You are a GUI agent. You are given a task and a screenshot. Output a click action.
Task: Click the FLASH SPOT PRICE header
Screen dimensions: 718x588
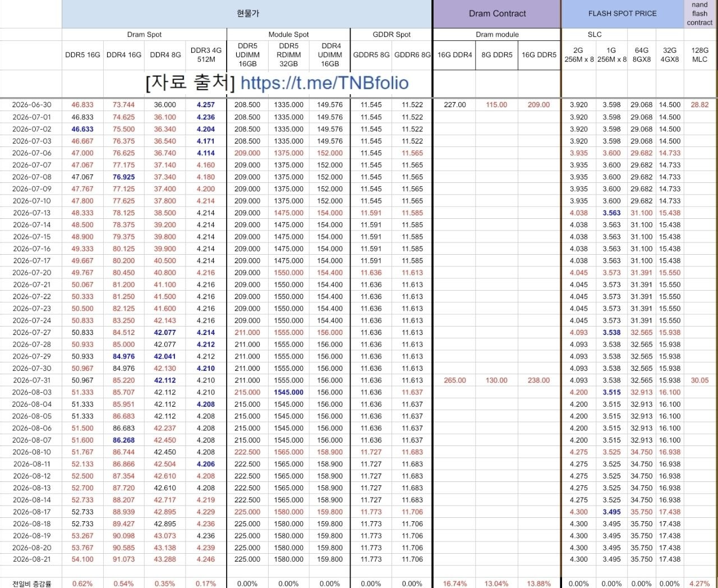point(622,14)
